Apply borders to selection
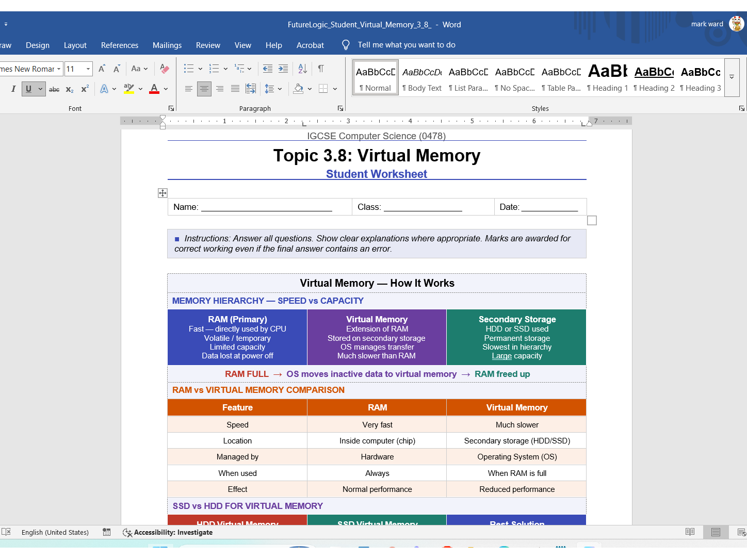 pos(323,89)
